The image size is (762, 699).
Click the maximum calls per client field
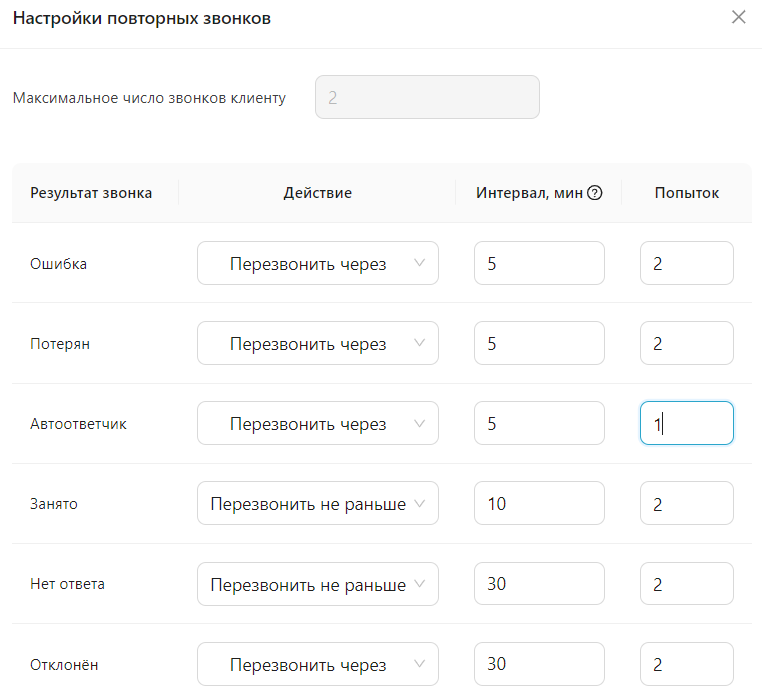427,97
